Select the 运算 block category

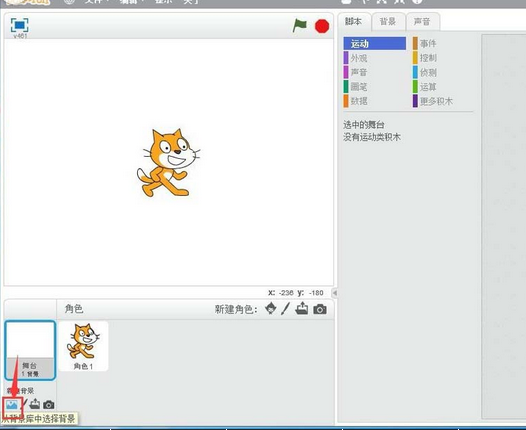click(425, 87)
